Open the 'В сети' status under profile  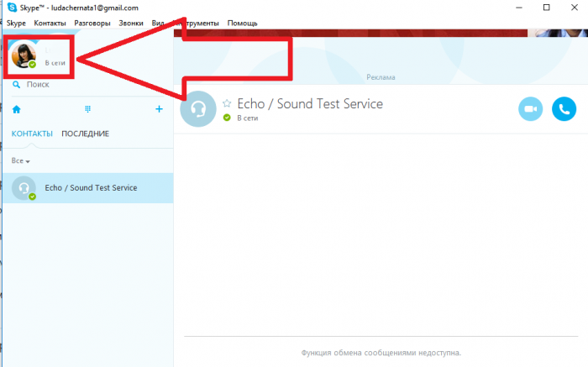(55, 63)
